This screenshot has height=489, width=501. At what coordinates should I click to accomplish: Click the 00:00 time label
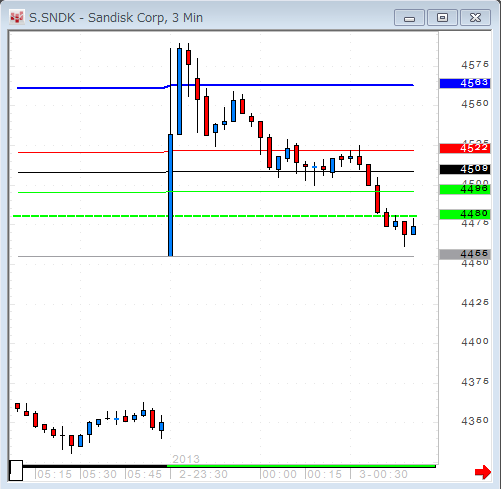[279, 474]
